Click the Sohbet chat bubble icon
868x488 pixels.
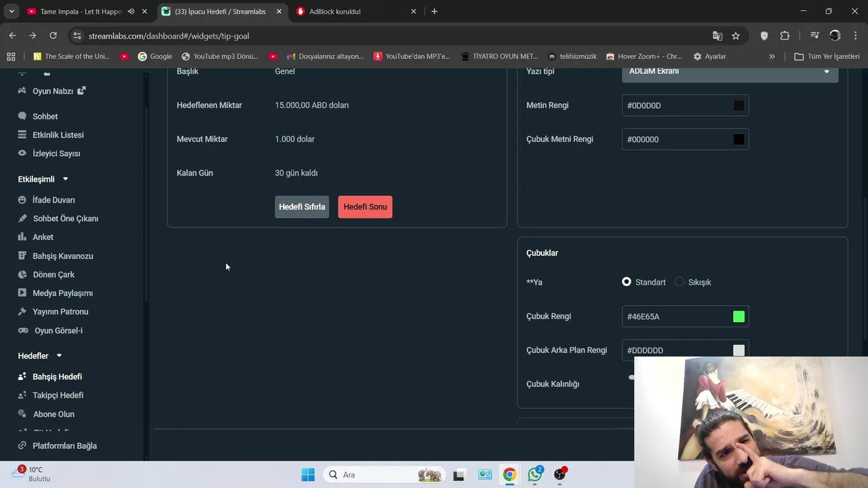(22, 116)
